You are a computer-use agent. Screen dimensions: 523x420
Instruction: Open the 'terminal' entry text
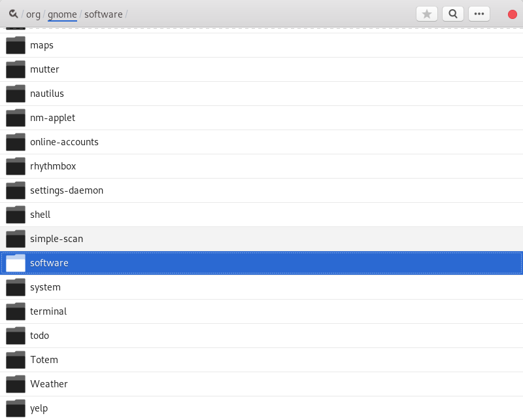point(48,311)
